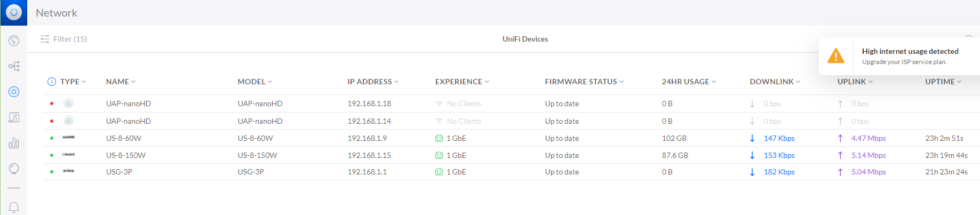Open the Topology sidebar icon
This screenshot has width=980, height=215.
pos(14,66)
